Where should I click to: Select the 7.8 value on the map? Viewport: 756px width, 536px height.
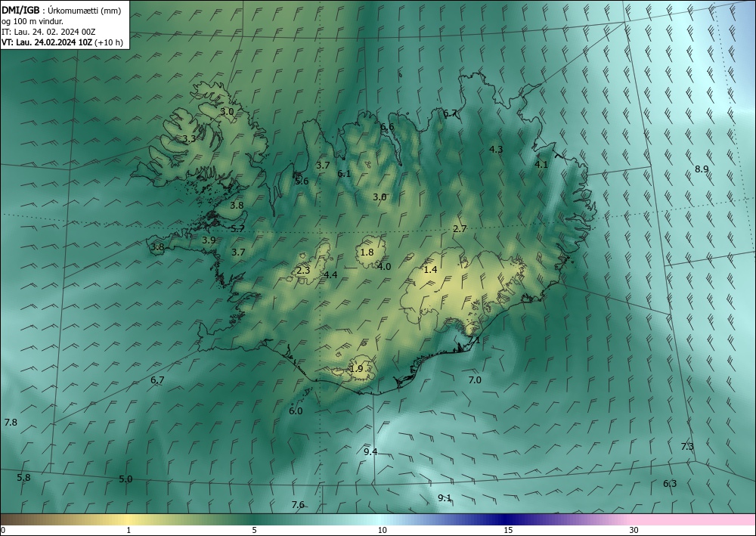tap(11, 423)
